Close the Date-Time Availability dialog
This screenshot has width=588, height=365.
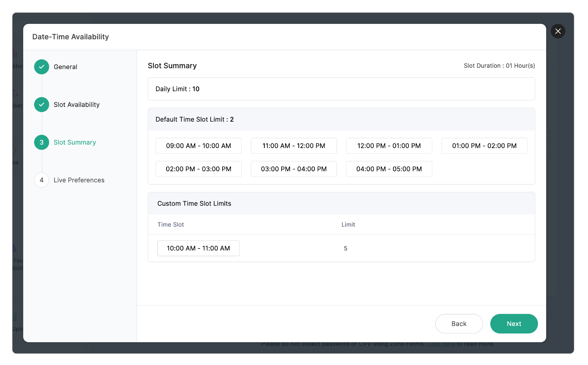(x=558, y=31)
